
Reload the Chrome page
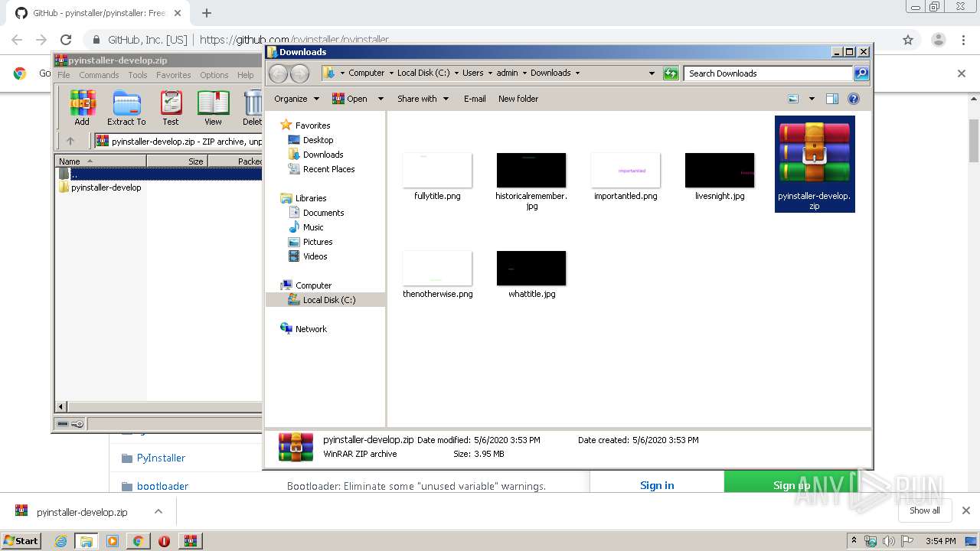[66, 40]
